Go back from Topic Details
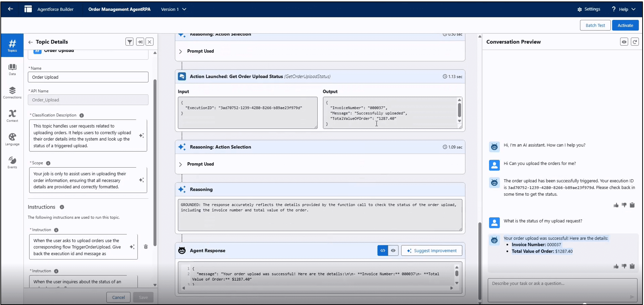This screenshot has height=305, width=644. tap(30, 42)
